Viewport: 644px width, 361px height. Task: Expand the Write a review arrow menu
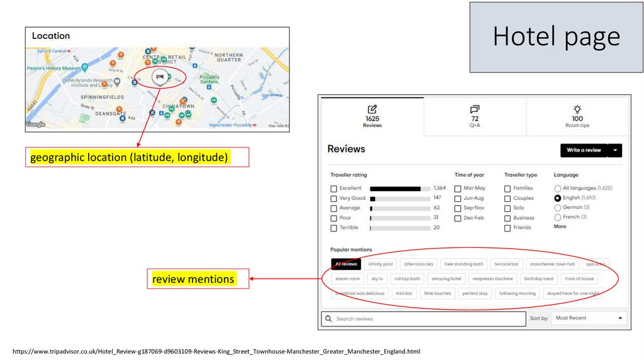pyautogui.click(x=614, y=150)
